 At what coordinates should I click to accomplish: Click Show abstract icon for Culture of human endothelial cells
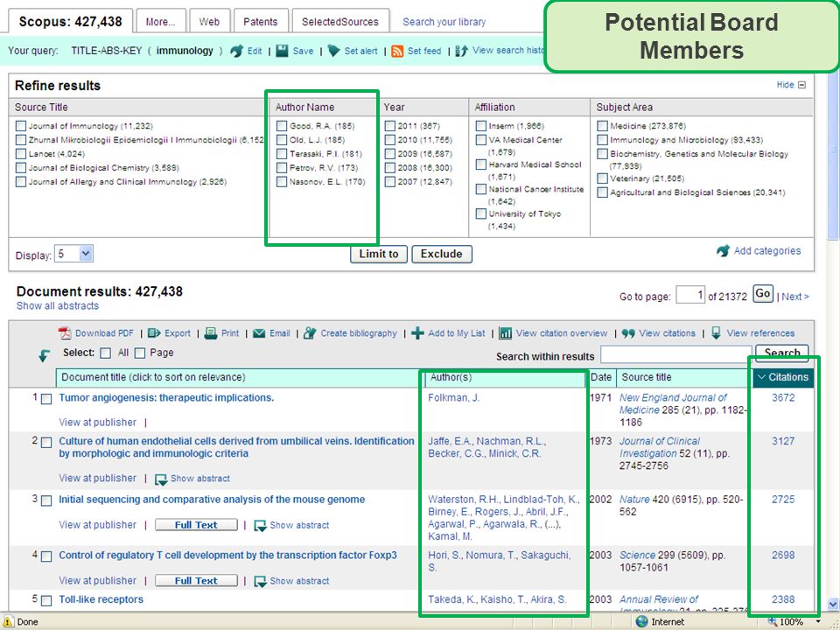(161, 479)
